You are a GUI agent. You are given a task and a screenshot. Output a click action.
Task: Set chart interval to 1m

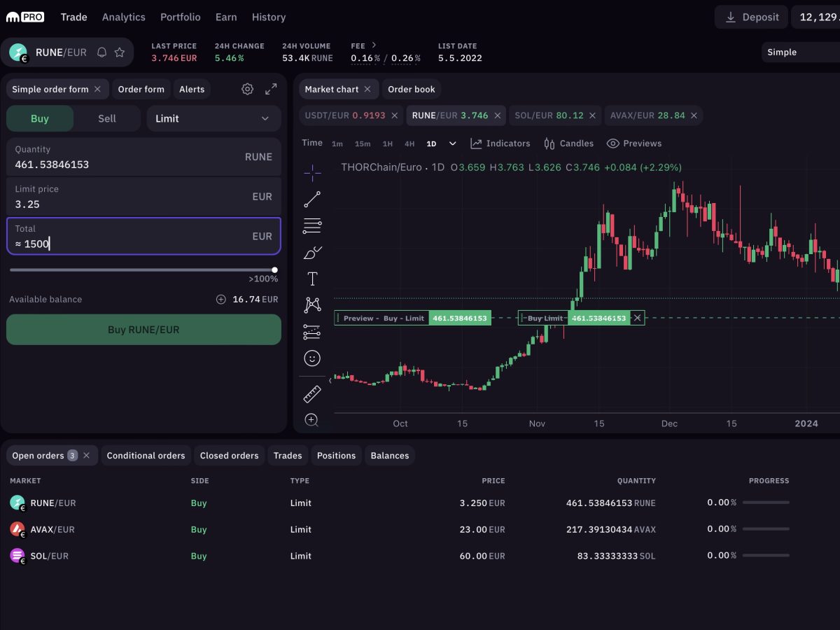point(337,143)
